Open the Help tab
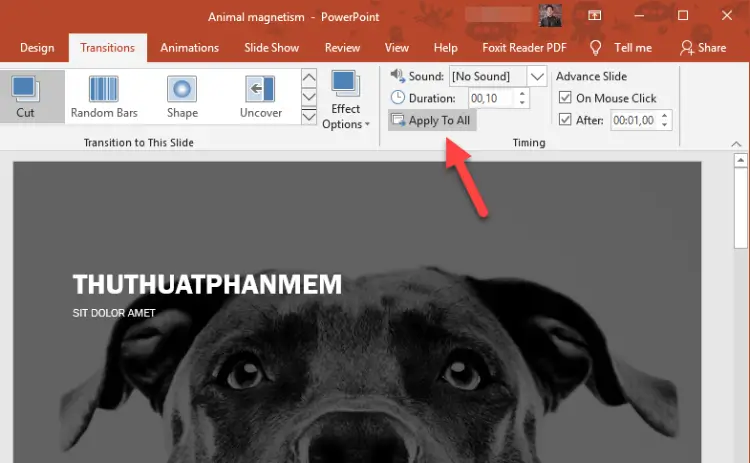This screenshot has width=750, height=463. pyautogui.click(x=445, y=48)
